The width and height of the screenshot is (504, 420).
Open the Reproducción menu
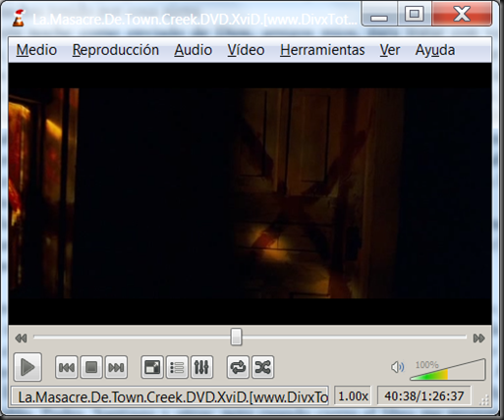(116, 50)
